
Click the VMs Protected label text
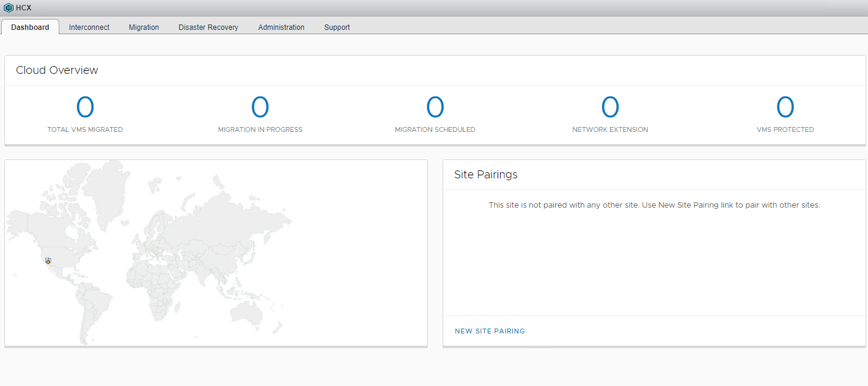coord(785,129)
